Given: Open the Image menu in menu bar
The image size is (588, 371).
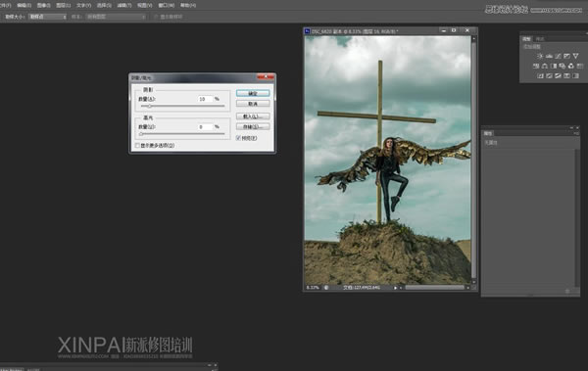Looking at the screenshot, I should pos(43,5).
